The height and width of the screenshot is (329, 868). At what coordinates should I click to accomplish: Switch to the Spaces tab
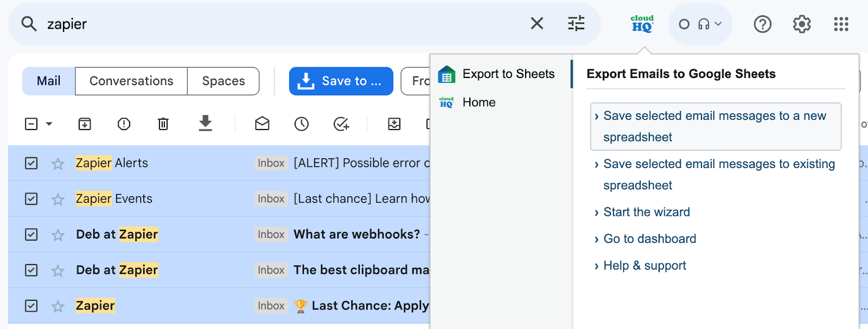pyautogui.click(x=224, y=81)
